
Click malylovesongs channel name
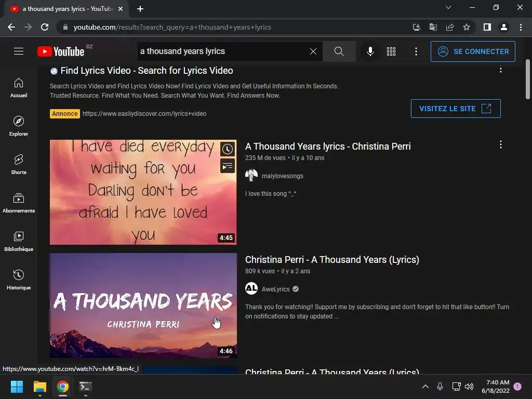[282, 176]
